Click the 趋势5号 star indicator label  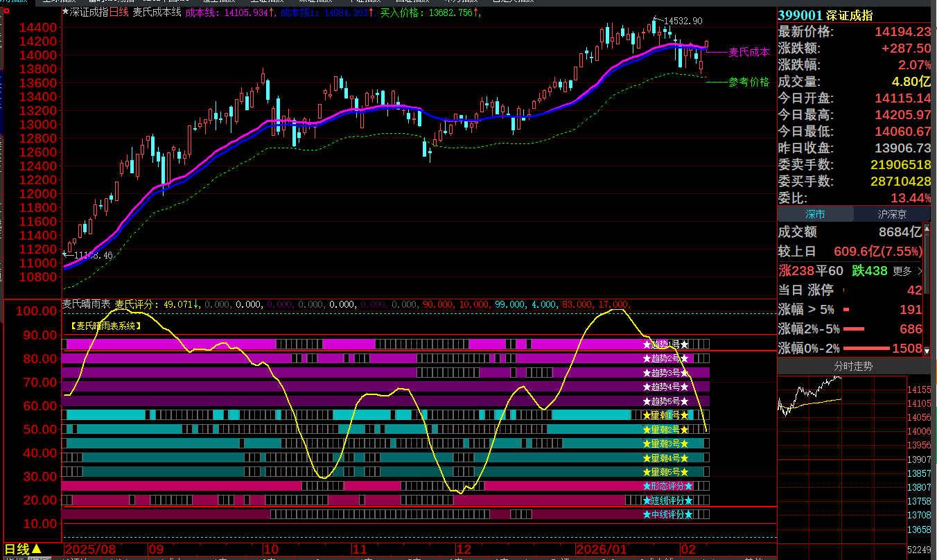coord(665,401)
